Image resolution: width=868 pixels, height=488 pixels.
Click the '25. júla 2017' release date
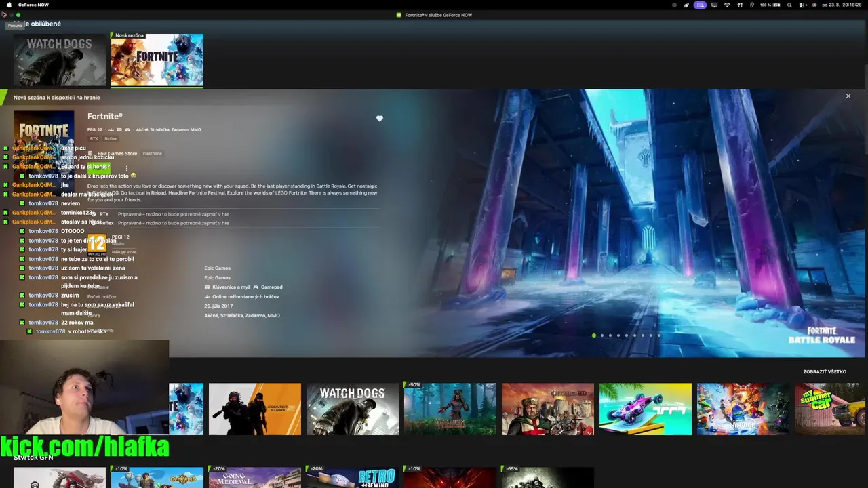pyautogui.click(x=218, y=306)
